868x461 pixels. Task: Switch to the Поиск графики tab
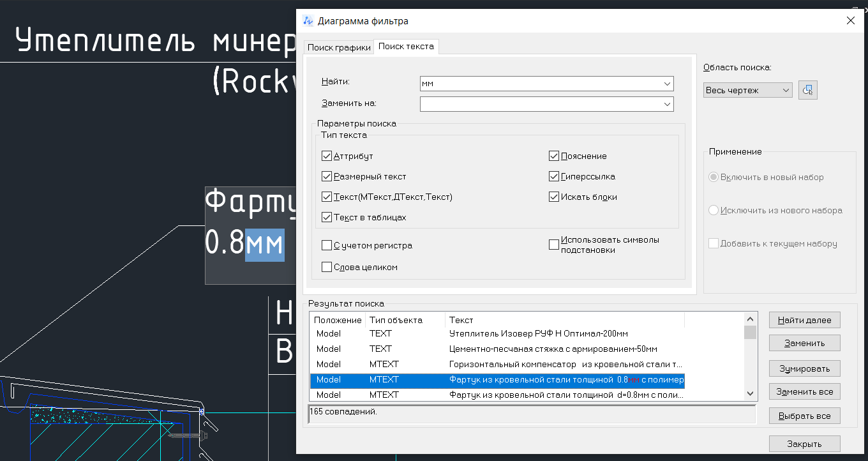click(339, 47)
